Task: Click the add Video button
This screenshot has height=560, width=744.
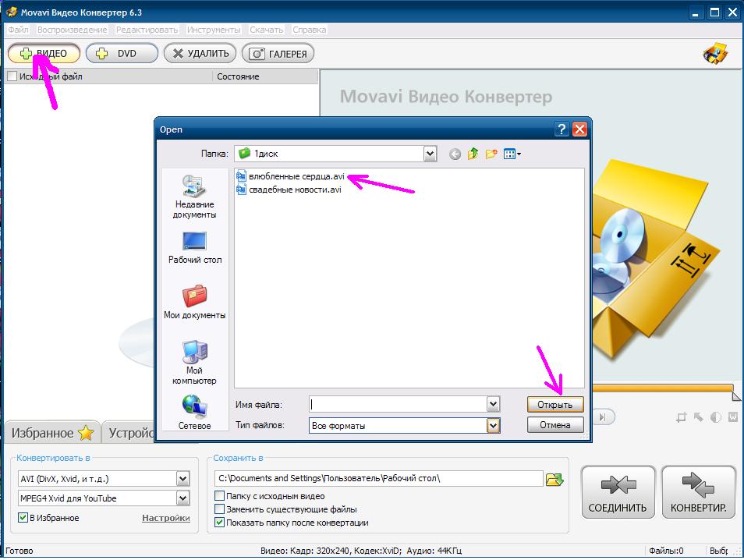Action: point(44,53)
